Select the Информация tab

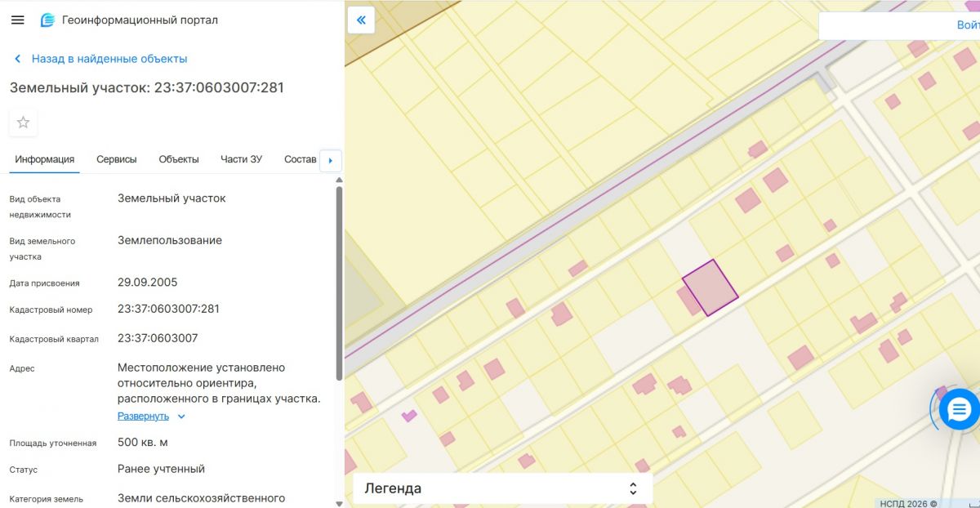pos(44,159)
